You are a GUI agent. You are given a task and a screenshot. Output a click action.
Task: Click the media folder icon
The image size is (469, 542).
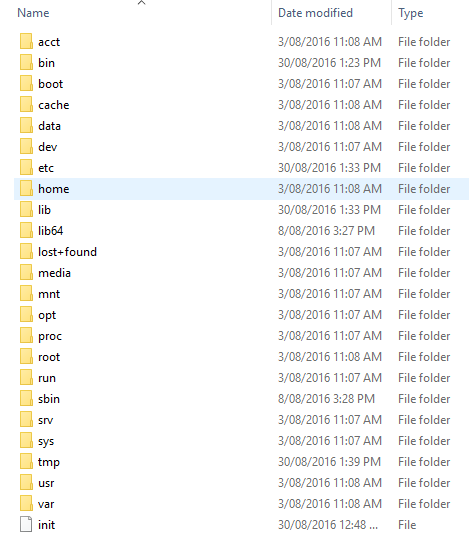point(26,273)
